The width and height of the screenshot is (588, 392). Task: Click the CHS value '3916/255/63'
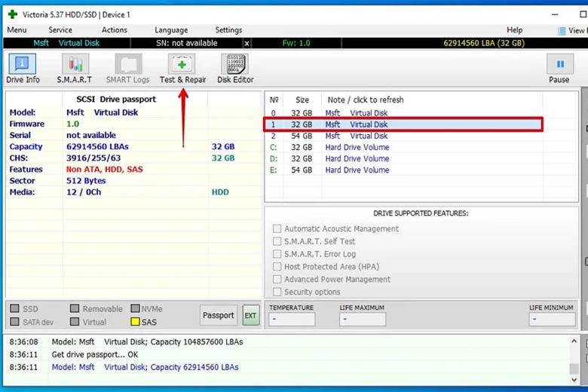(93, 158)
